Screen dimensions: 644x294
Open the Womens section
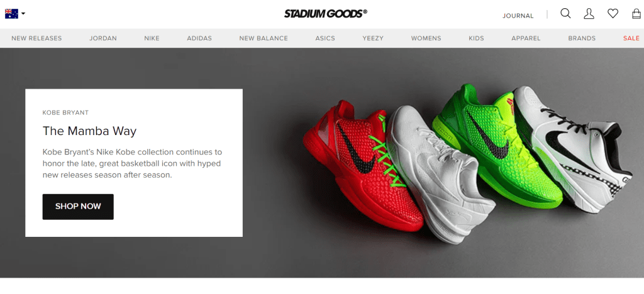coord(426,38)
